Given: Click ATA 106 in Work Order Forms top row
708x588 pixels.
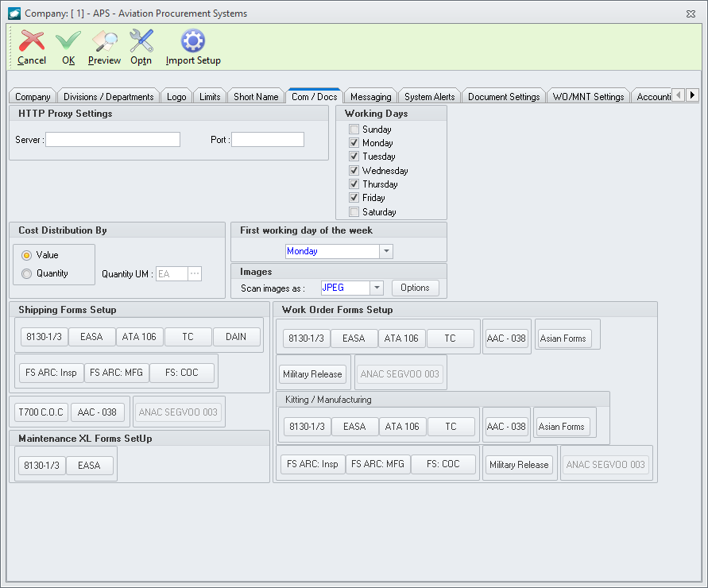Looking at the screenshot, I should (401, 338).
